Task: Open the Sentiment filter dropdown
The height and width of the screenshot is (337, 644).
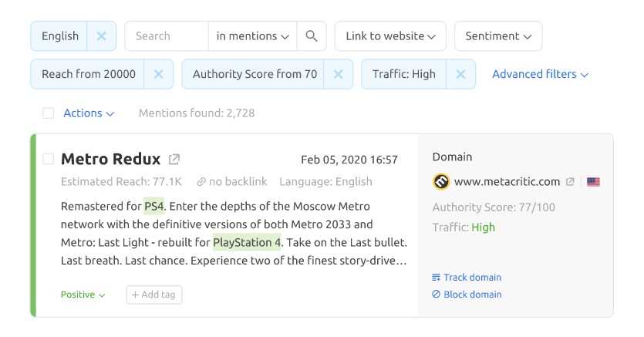Action: (498, 36)
